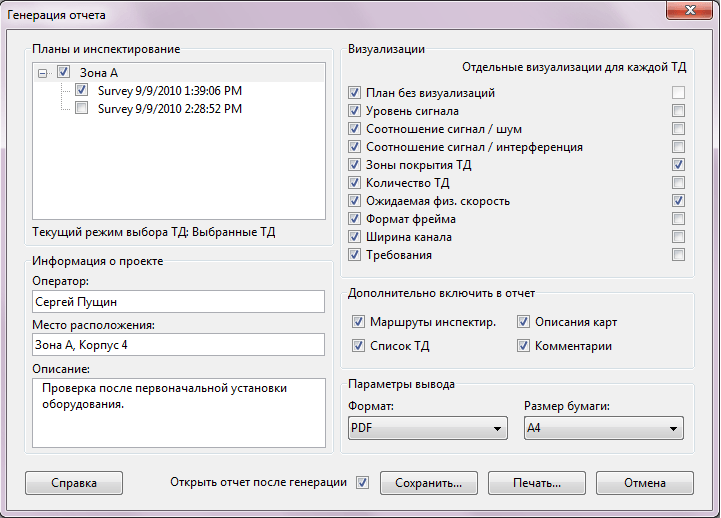Click the Сохранить... button

click(428, 483)
